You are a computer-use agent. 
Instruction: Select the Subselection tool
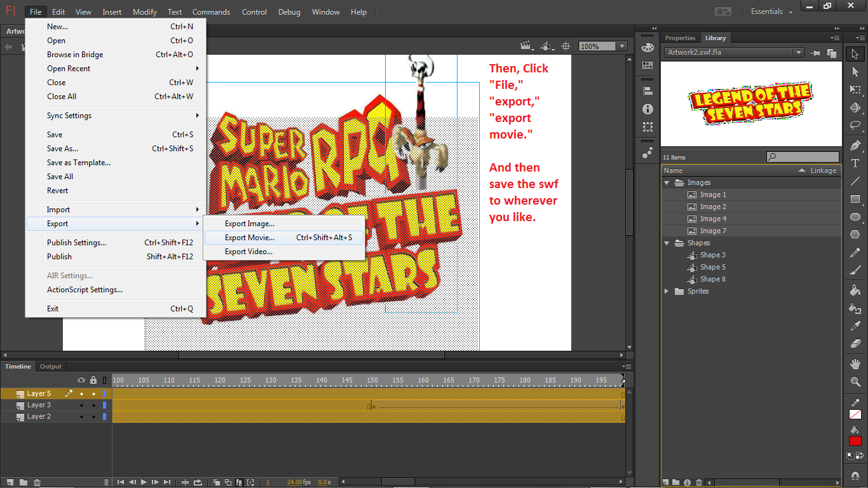855,72
